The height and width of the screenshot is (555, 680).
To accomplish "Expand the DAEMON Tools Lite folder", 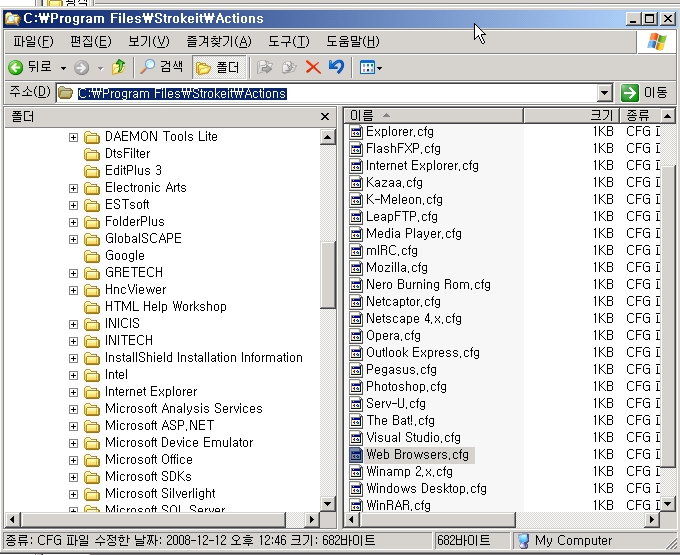I will tap(73, 137).
